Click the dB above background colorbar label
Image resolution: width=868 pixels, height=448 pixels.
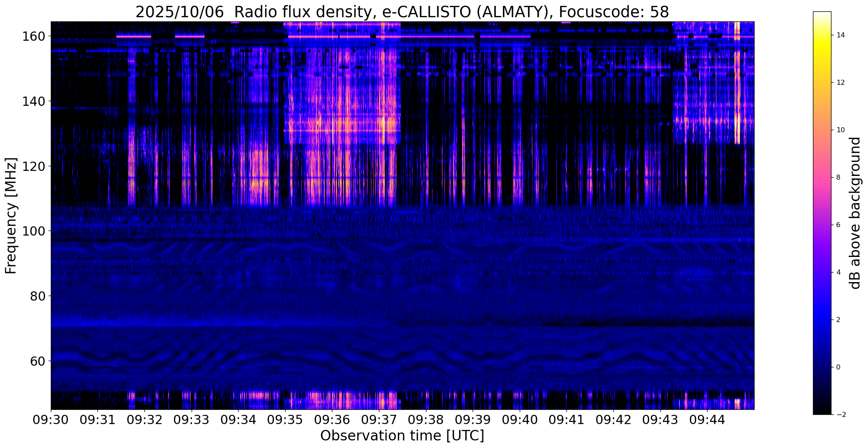click(855, 213)
